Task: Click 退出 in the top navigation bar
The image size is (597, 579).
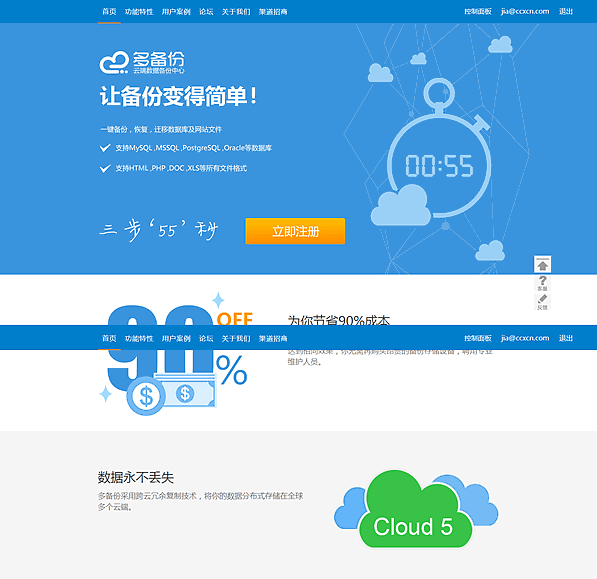Action: [566, 11]
